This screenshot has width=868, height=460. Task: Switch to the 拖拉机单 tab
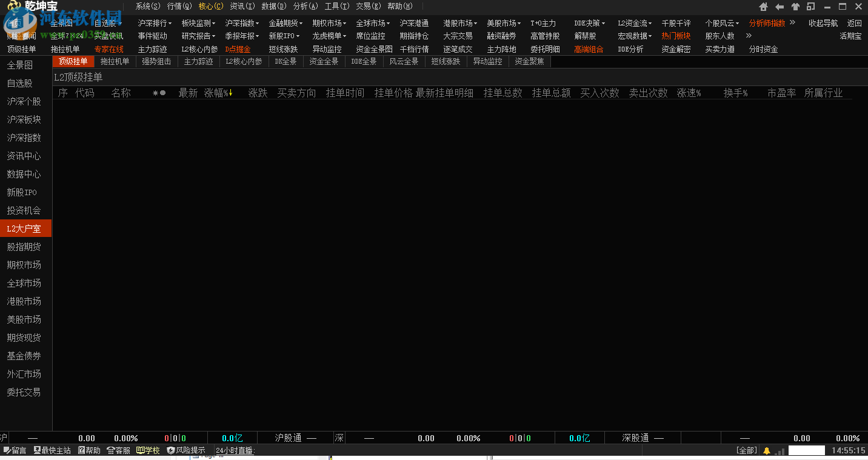115,61
